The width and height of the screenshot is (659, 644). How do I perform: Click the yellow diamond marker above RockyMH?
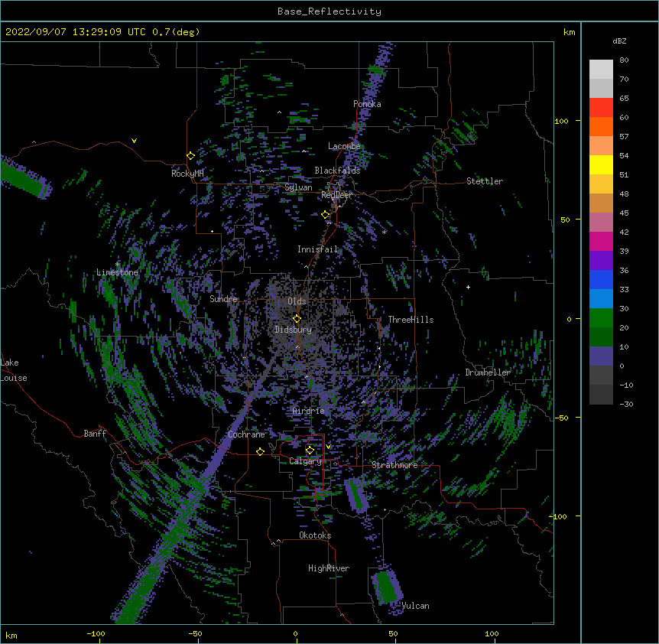point(190,156)
